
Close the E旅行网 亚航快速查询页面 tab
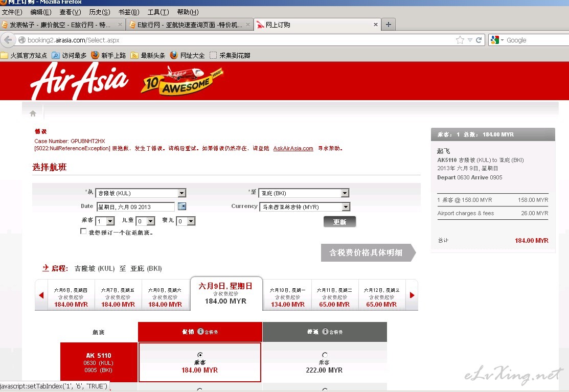[x=248, y=25]
